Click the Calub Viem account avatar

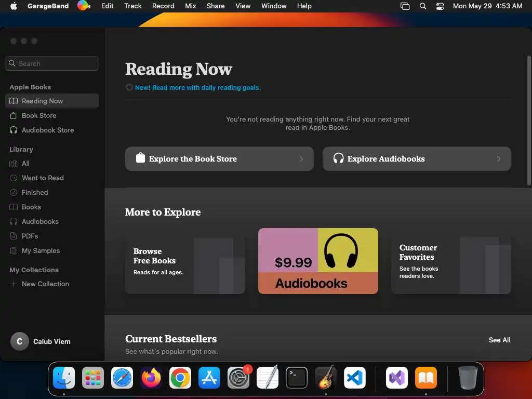20,341
